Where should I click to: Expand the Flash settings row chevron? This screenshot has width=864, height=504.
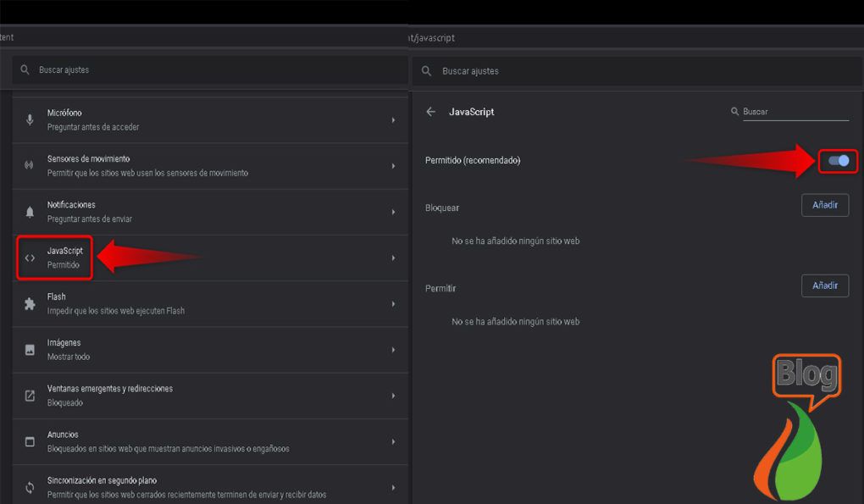point(393,302)
